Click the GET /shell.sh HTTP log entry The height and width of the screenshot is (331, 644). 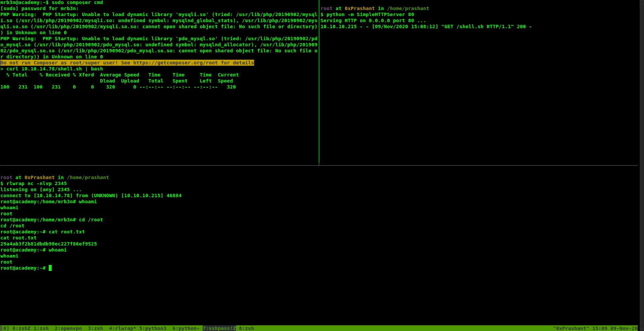pos(426,26)
